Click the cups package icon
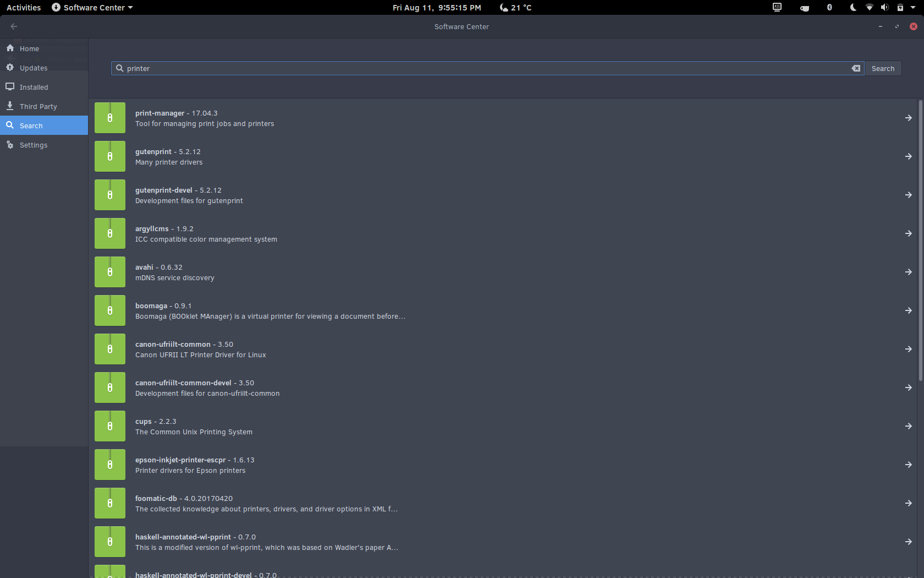924x578 pixels. click(110, 426)
